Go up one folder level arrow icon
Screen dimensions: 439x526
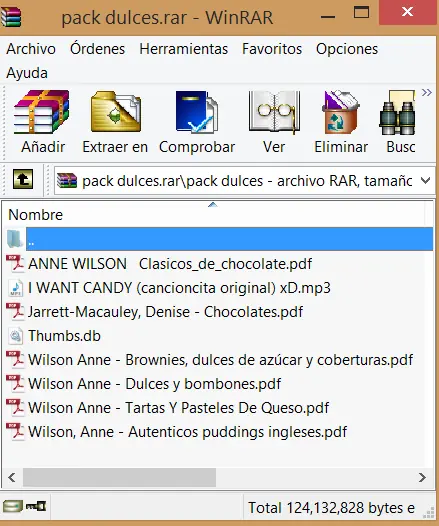coord(23,179)
